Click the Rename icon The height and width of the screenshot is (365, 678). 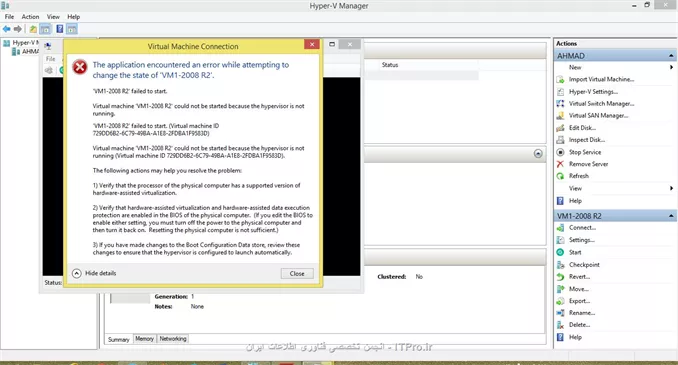pos(560,313)
